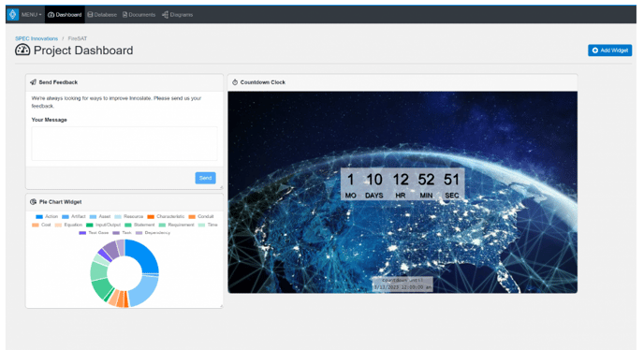This screenshot has width=644, height=350.
Task: Click the Send Feedback paper-plane icon
Action: click(x=34, y=82)
